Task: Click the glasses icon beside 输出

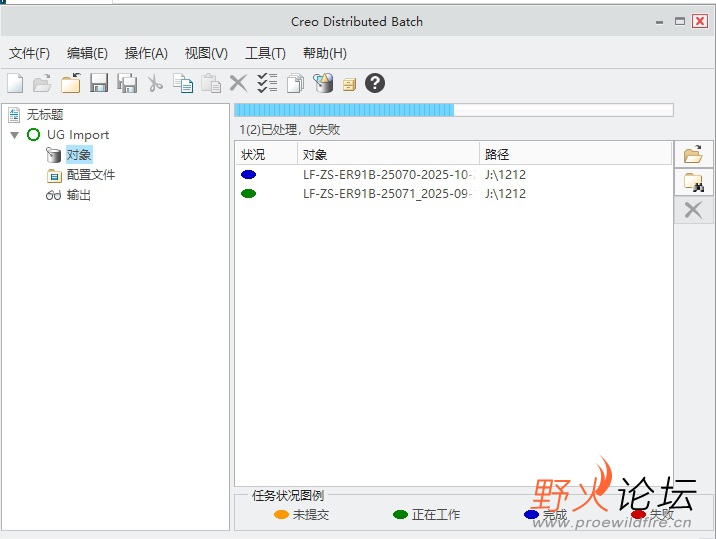Action: click(x=53, y=196)
